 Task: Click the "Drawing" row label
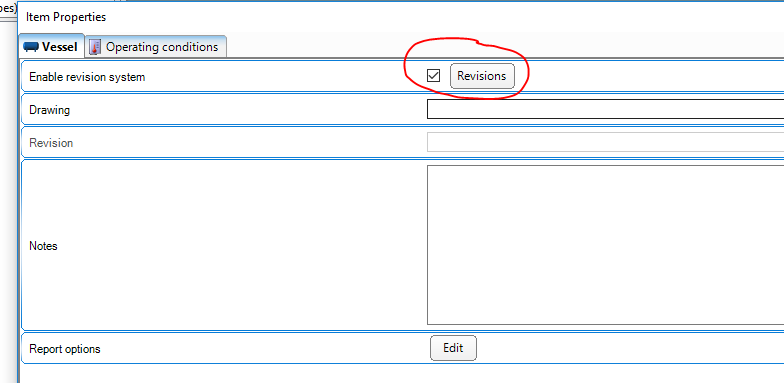click(x=50, y=110)
